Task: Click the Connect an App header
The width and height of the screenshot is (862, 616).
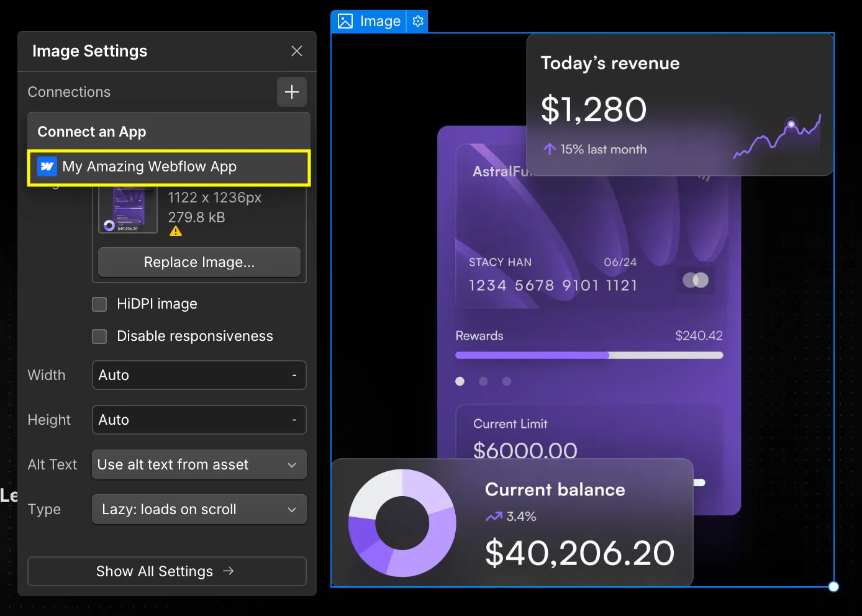Action: [x=92, y=132]
